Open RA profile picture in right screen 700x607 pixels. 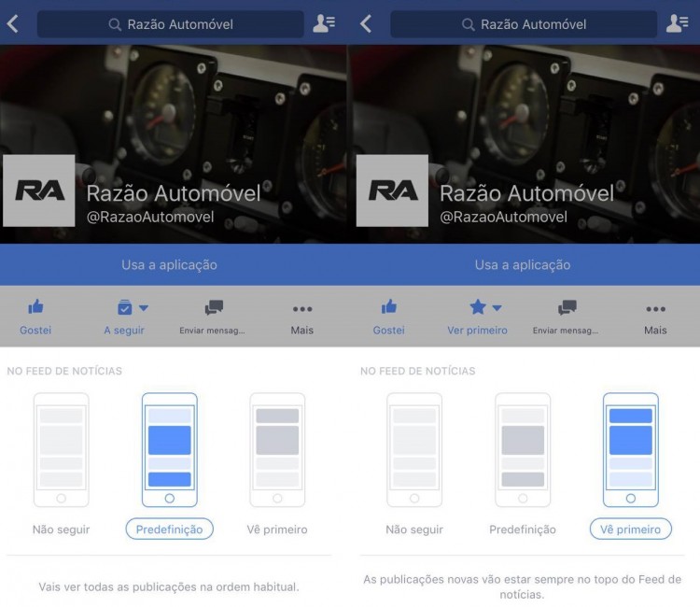392,191
